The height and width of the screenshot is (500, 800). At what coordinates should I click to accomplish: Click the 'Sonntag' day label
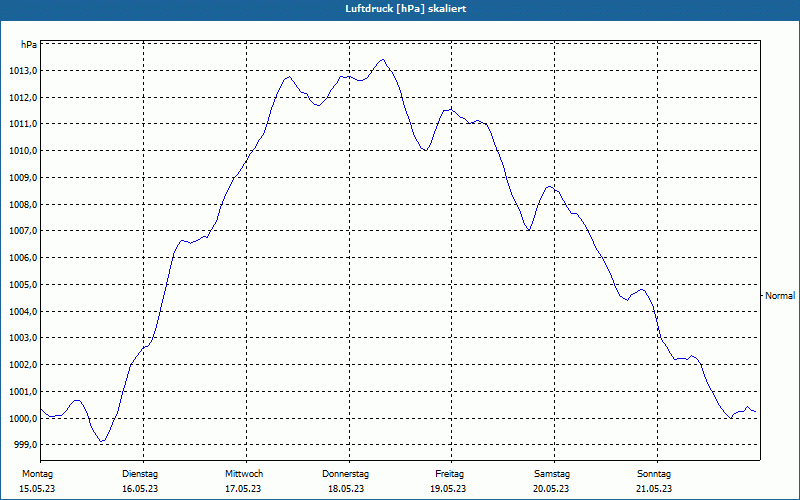pos(654,474)
